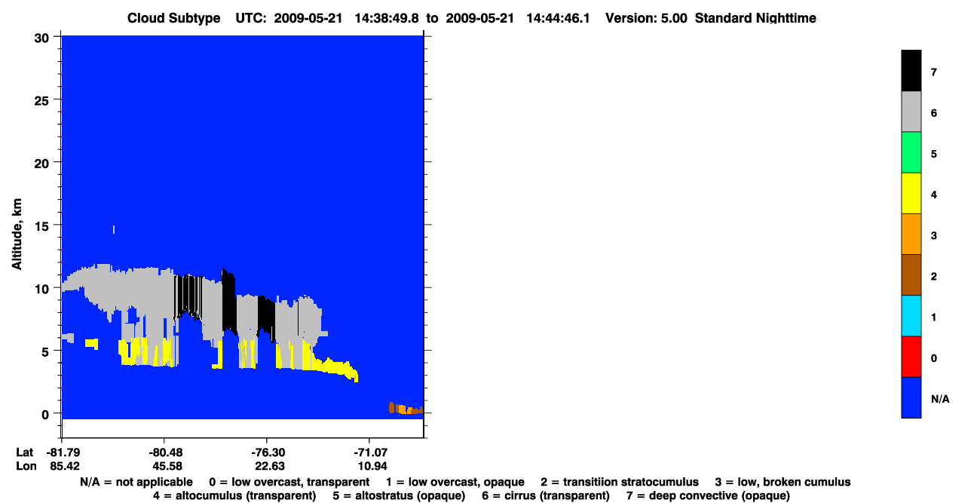The width and height of the screenshot is (980, 503).
Task: Click the blue N/A legend swatch
Action: tap(911, 397)
